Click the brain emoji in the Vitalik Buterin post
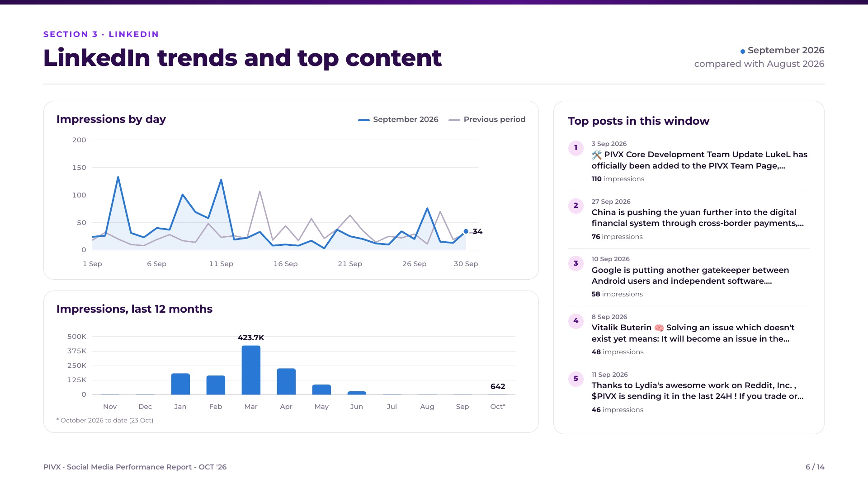This screenshot has height=488, width=868. [659, 328]
